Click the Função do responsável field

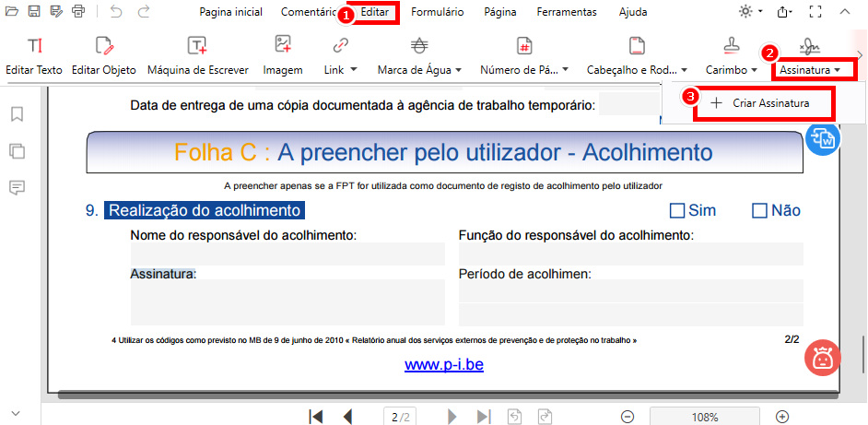(x=631, y=254)
